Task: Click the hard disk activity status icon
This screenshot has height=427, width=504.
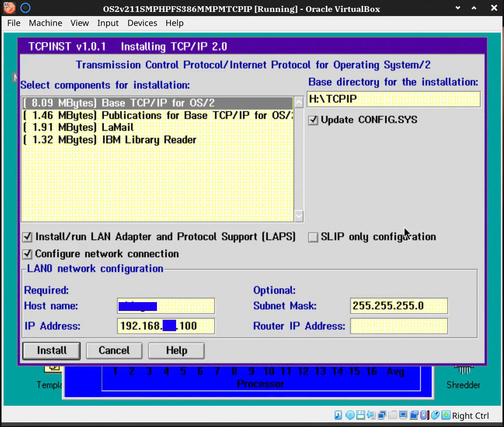Action: [x=338, y=415]
